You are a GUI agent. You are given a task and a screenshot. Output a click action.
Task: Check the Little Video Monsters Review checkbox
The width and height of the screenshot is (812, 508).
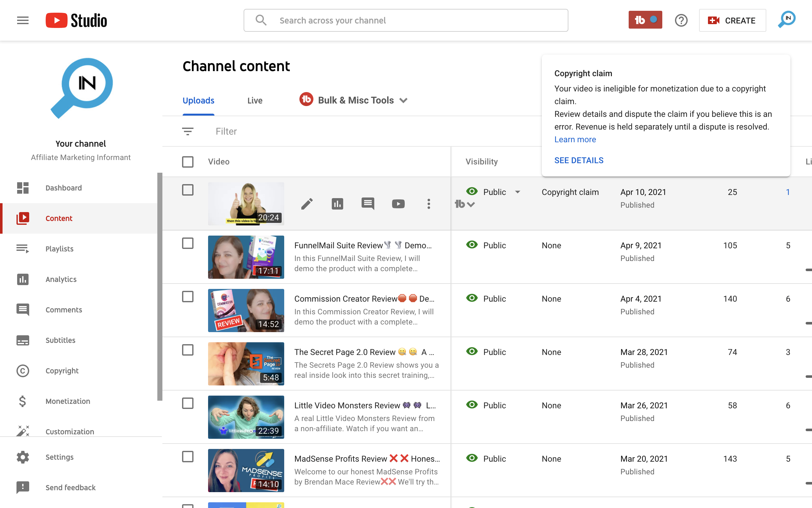pyautogui.click(x=187, y=403)
